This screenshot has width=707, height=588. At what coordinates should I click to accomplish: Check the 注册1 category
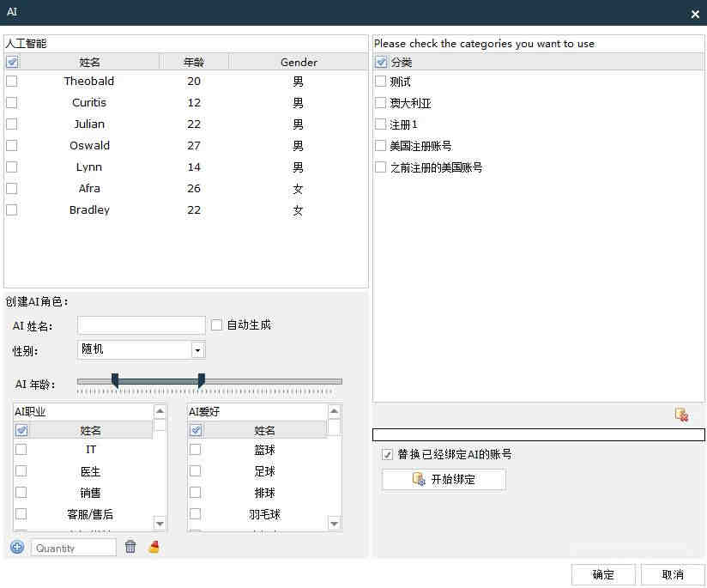click(381, 124)
